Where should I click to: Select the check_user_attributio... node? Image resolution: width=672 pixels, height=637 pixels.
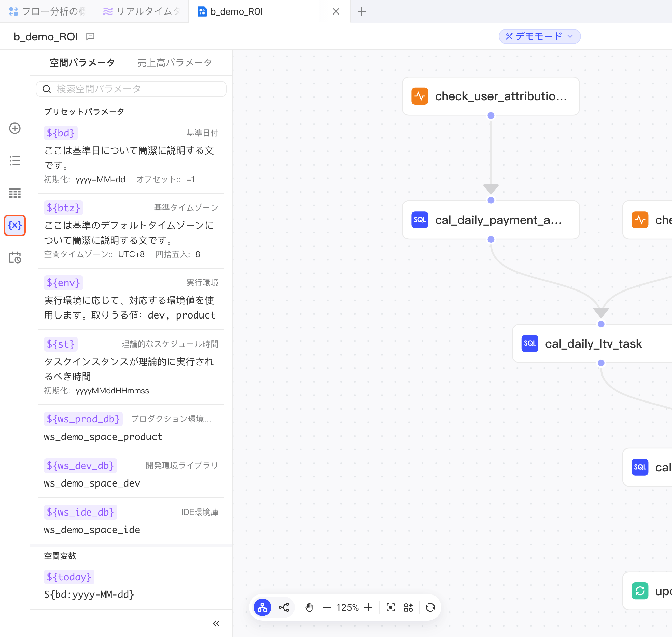pyautogui.click(x=491, y=96)
